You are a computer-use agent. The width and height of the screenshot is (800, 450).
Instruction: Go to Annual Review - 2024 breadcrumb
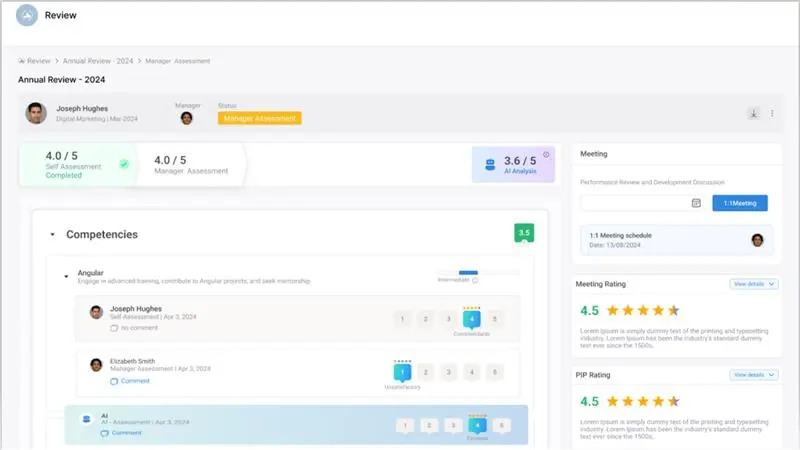tap(98, 61)
